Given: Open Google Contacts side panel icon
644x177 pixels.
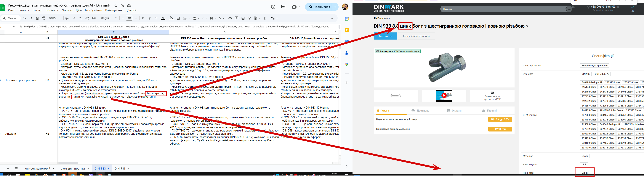Looking at the screenshot, I should [347, 53].
